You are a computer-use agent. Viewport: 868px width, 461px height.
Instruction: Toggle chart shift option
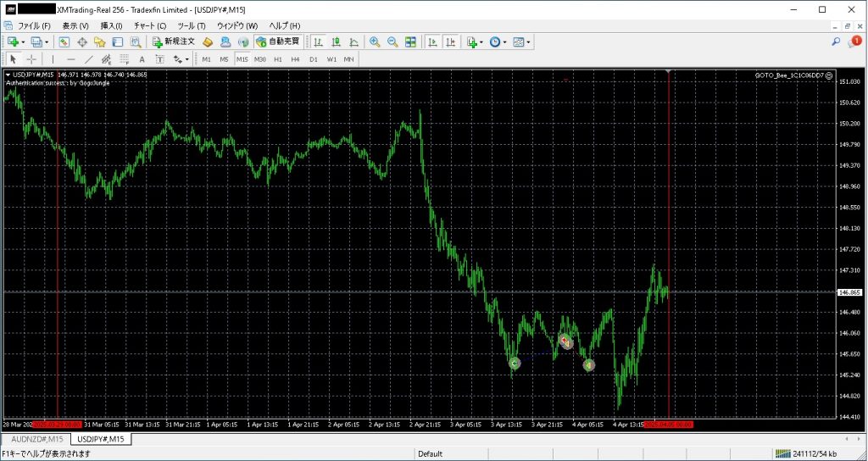(x=450, y=42)
